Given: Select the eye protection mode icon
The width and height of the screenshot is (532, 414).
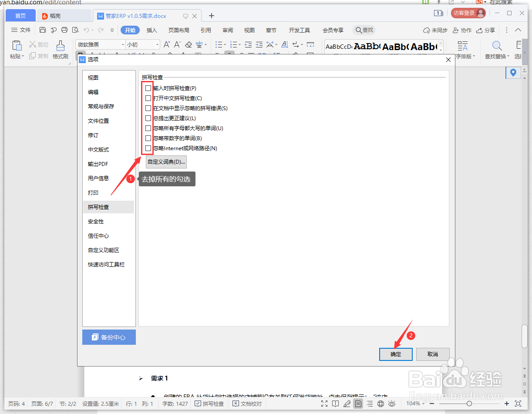Looking at the screenshot, I should coord(391,404).
